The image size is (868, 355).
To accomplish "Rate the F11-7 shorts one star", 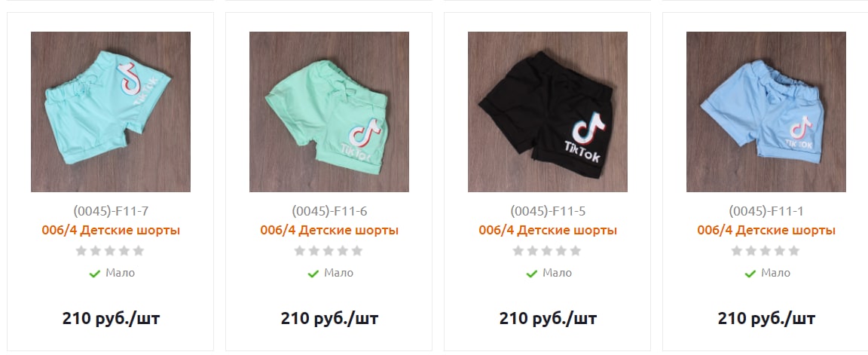I will point(81,251).
